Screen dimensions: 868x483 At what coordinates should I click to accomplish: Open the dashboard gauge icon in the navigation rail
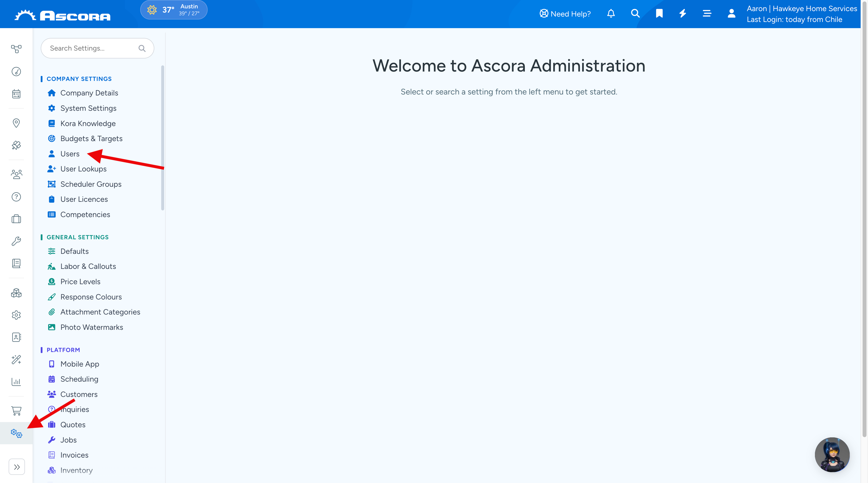click(16, 71)
